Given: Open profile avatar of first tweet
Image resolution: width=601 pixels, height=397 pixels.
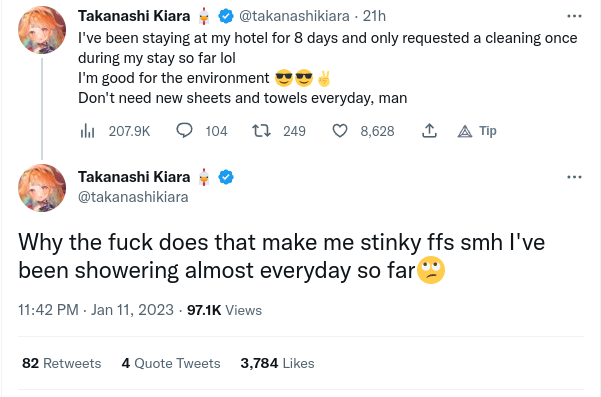Looking at the screenshot, I should tap(42, 30).
